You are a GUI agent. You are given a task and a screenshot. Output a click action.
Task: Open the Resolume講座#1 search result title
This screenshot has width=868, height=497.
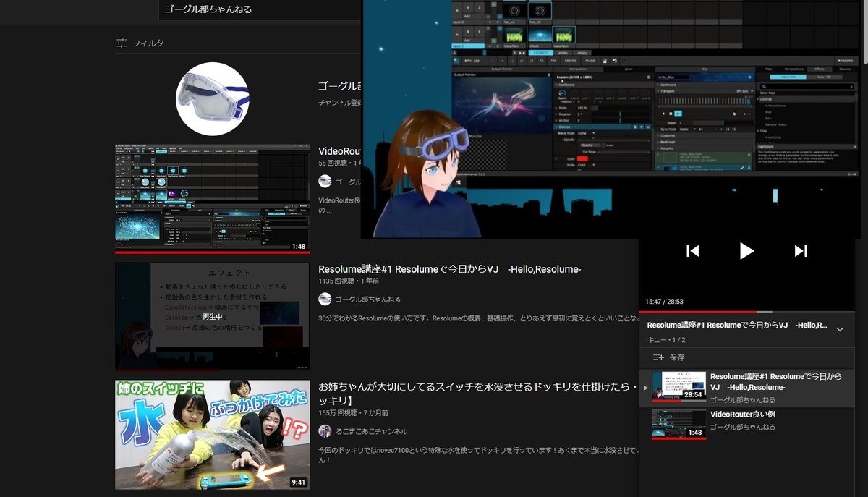point(450,270)
